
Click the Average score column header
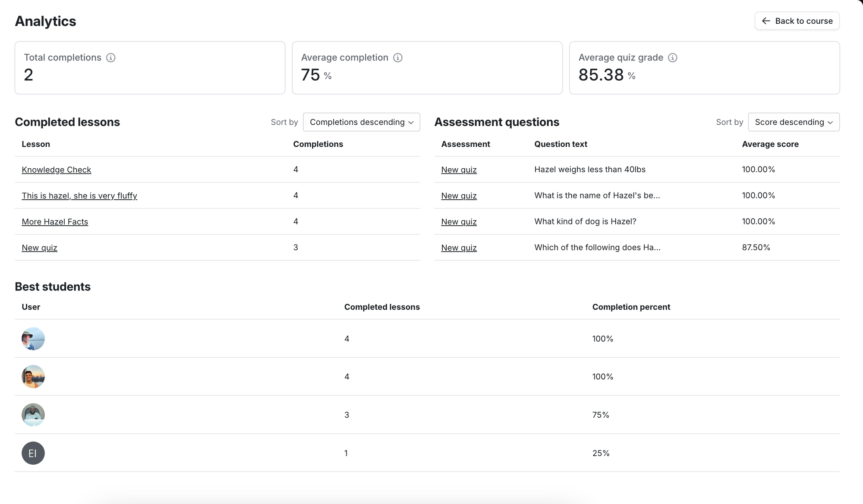tap(770, 144)
